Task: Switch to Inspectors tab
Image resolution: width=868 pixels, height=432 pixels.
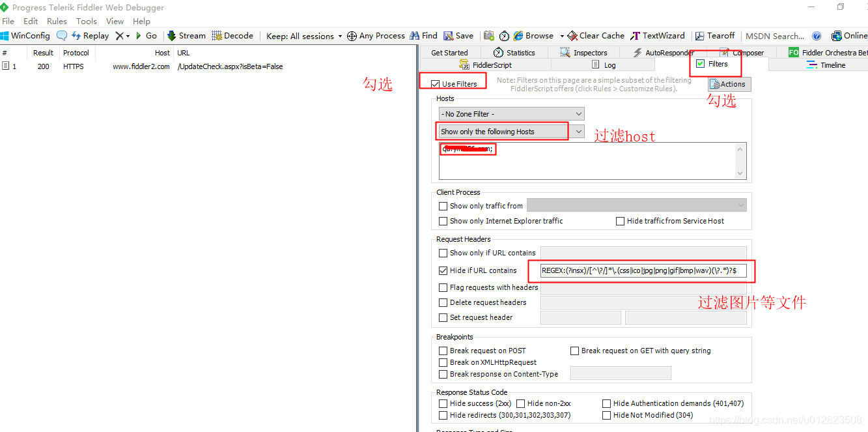Action: [583, 53]
